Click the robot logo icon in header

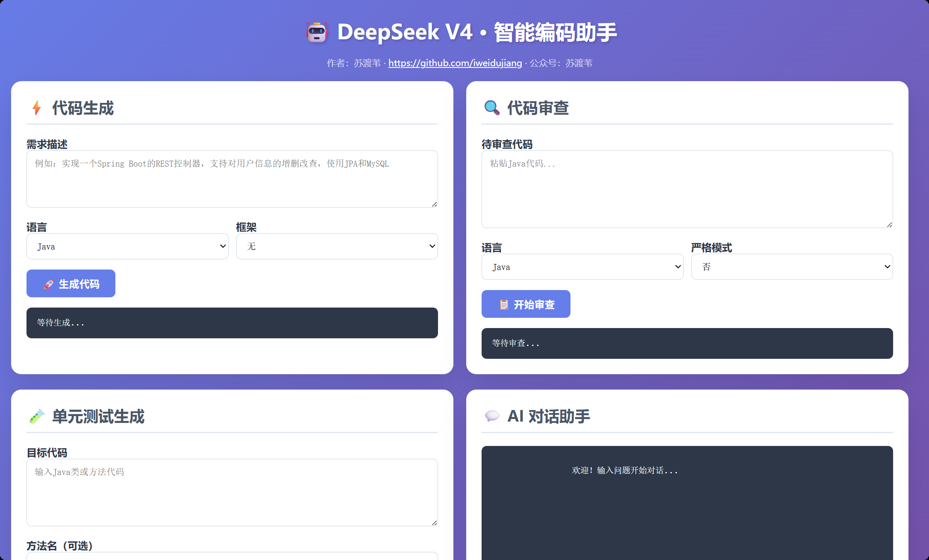click(x=317, y=32)
